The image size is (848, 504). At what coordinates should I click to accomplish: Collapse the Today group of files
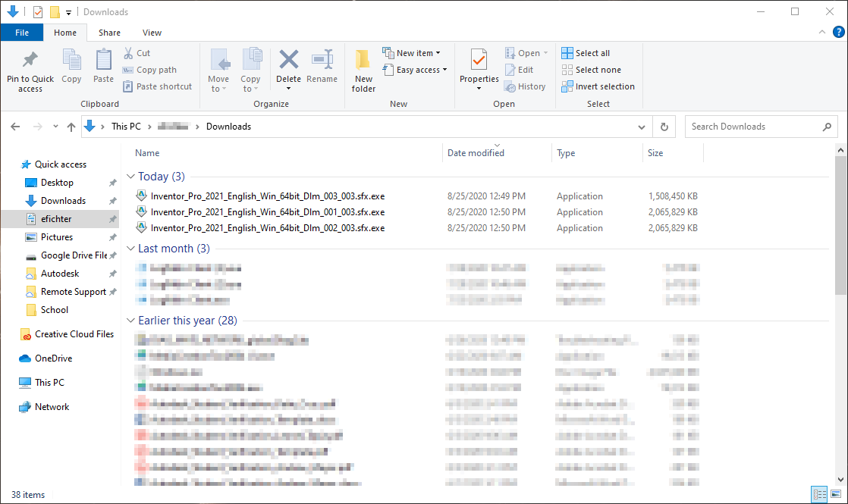130,177
